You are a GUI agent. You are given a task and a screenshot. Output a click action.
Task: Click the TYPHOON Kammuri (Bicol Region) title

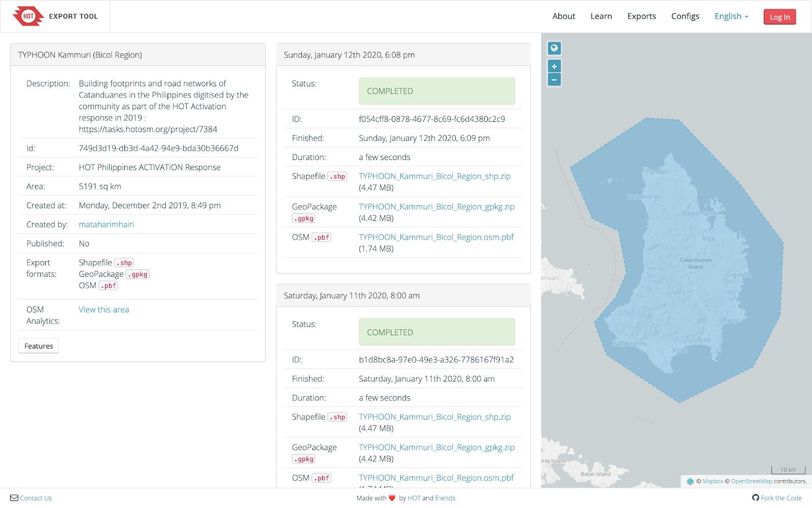point(80,55)
